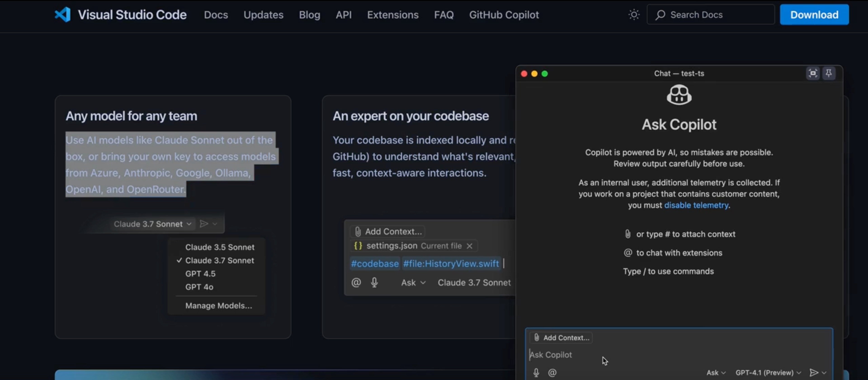The image size is (868, 380).
Task: Click into the Ask Copilot input field
Action: (x=679, y=355)
